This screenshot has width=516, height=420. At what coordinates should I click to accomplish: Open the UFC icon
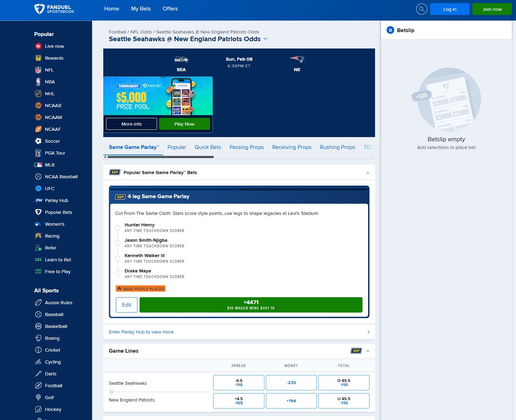pos(38,188)
